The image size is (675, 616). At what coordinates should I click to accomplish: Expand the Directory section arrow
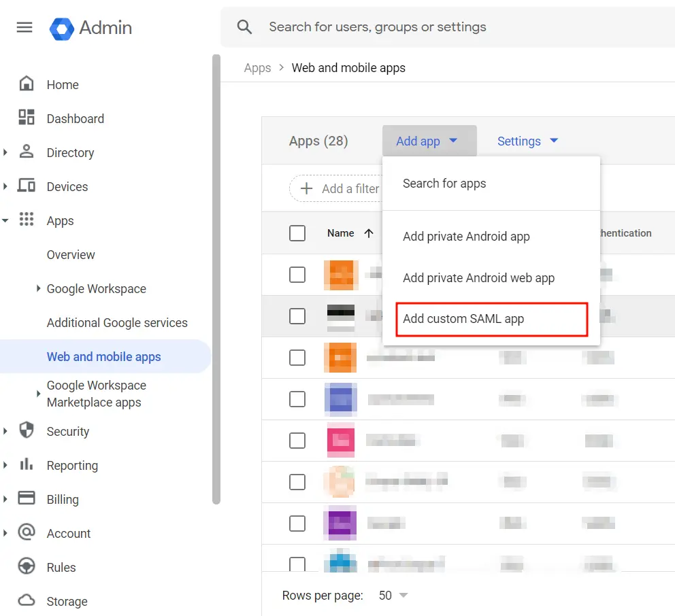click(x=5, y=152)
